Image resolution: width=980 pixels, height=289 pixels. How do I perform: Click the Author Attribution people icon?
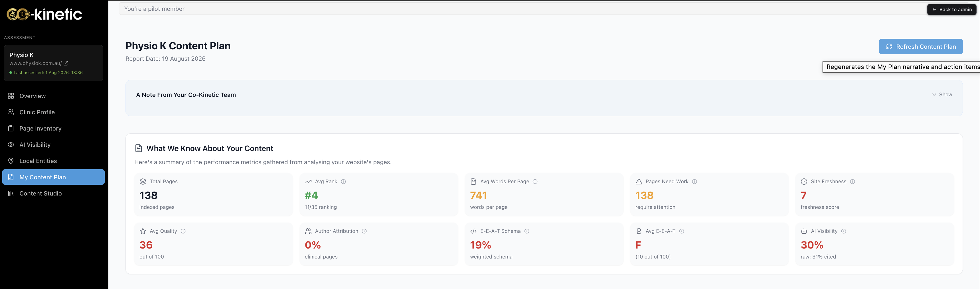[308, 231]
